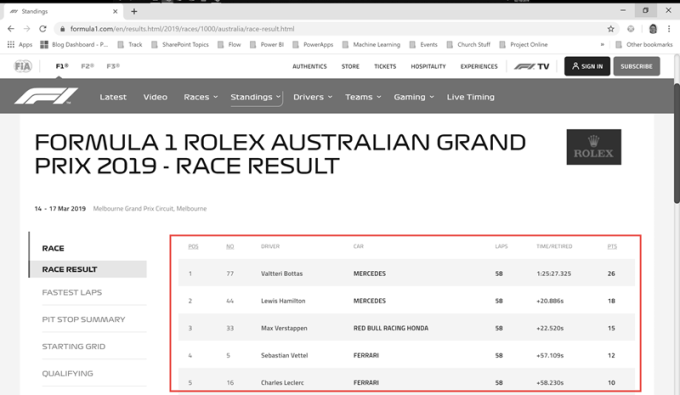
Task: Click the Rolex sponsor logo
Action: tap(594, 147)
